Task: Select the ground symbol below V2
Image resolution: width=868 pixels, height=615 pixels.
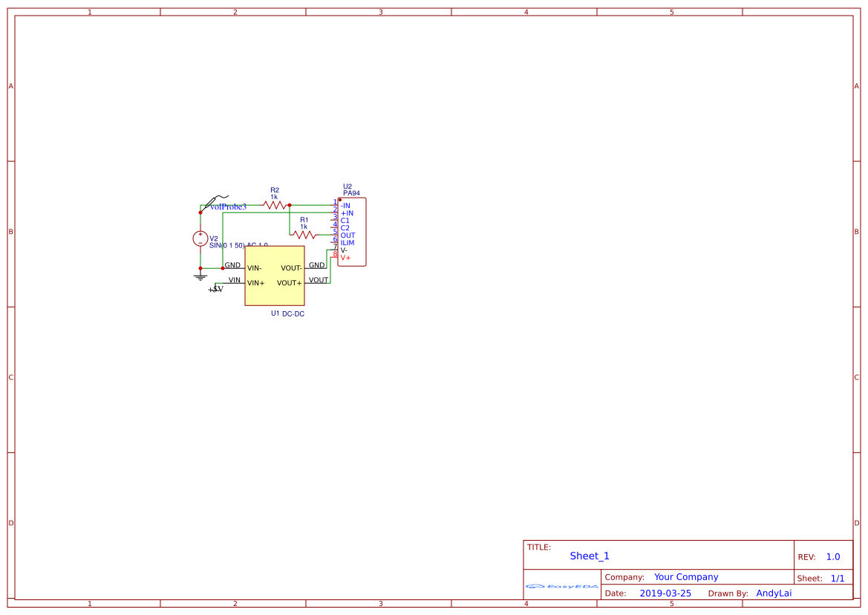Action: (200, 277)
